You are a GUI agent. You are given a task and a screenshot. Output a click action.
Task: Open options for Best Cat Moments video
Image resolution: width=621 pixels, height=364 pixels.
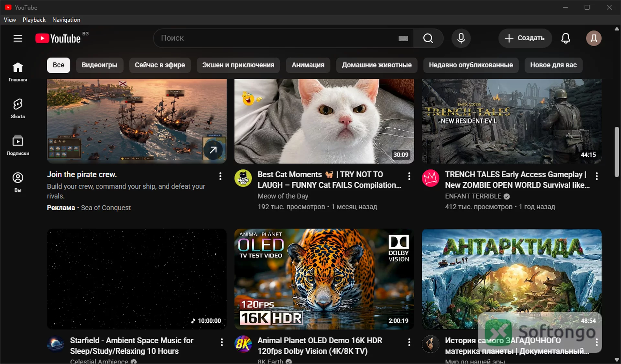pyautogui.click(x=409, y=176)
